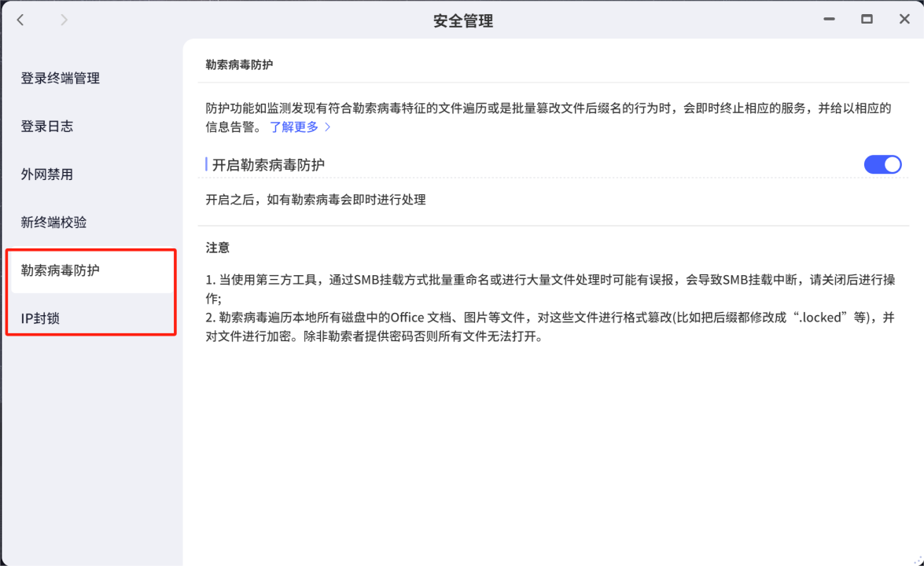Open 登录终端管理 in the sidebar

click(x=60, y=79)
